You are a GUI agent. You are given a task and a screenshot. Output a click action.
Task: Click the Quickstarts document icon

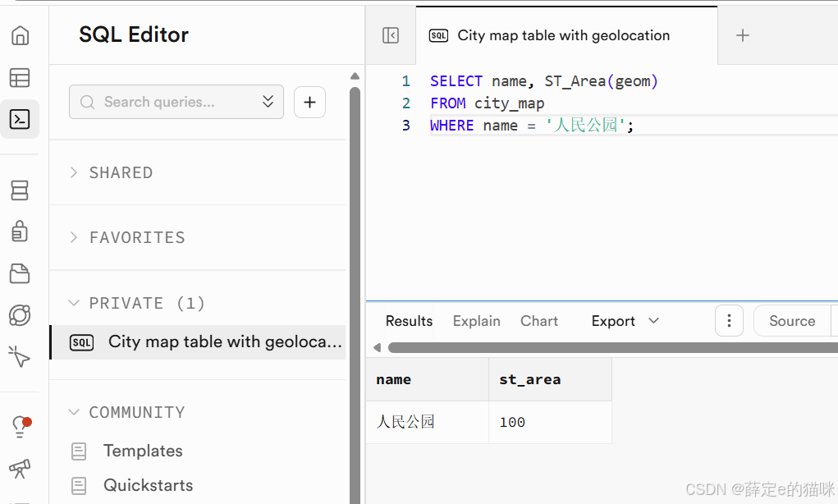pos(79,485)
